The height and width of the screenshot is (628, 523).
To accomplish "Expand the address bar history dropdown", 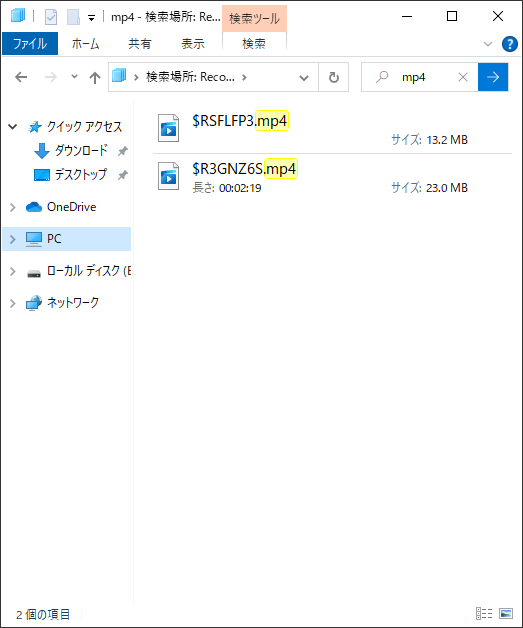I will (304, 77).
